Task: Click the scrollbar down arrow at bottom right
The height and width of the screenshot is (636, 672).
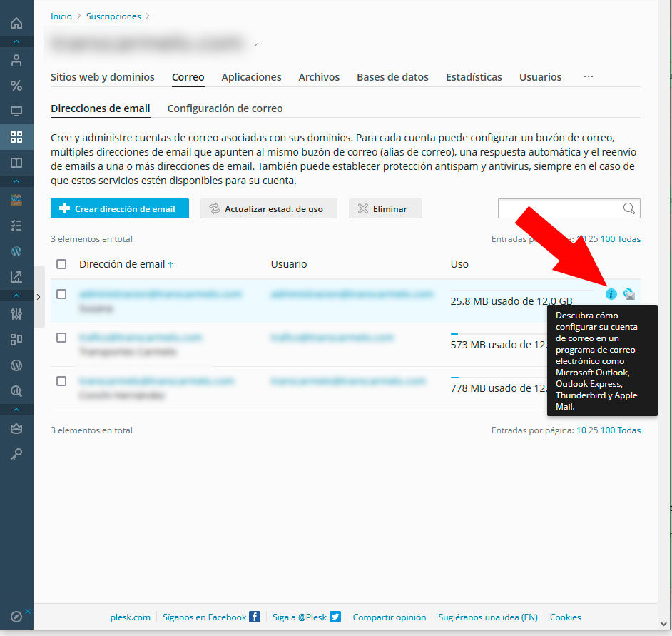Action: [665, 624]
